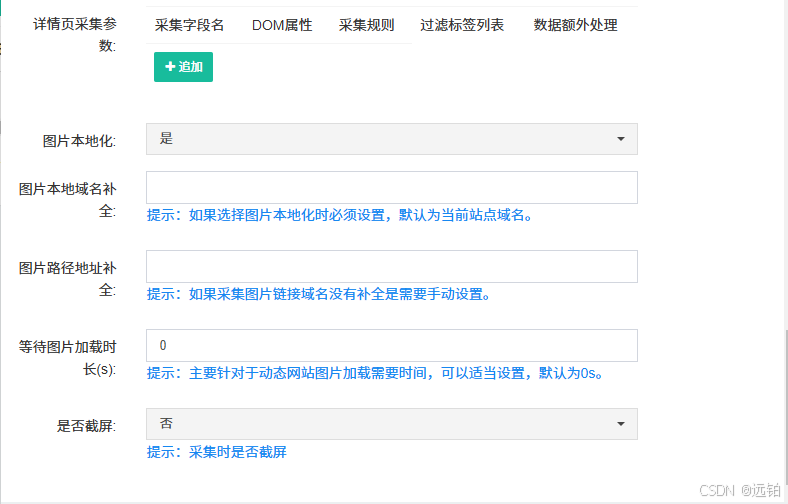Screen dimensions: 788x504
Task: Focus the 图片路径地址补全 input field
Action: tap(392, 266)
